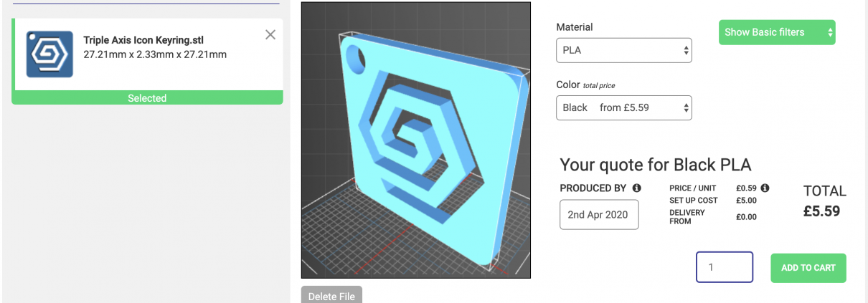Click the TOTAL £5.59 price
The width and height of the screenshot is (868, 303).
tap(821, 211)
